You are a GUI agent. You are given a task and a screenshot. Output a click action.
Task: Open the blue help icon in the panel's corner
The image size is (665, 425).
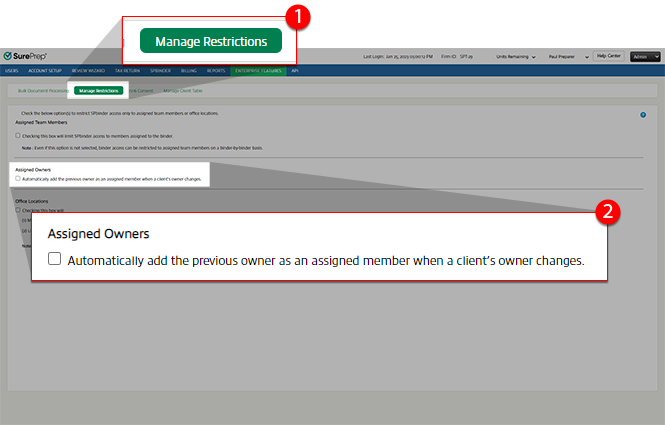pyautogui.click(x=643, y=115)
